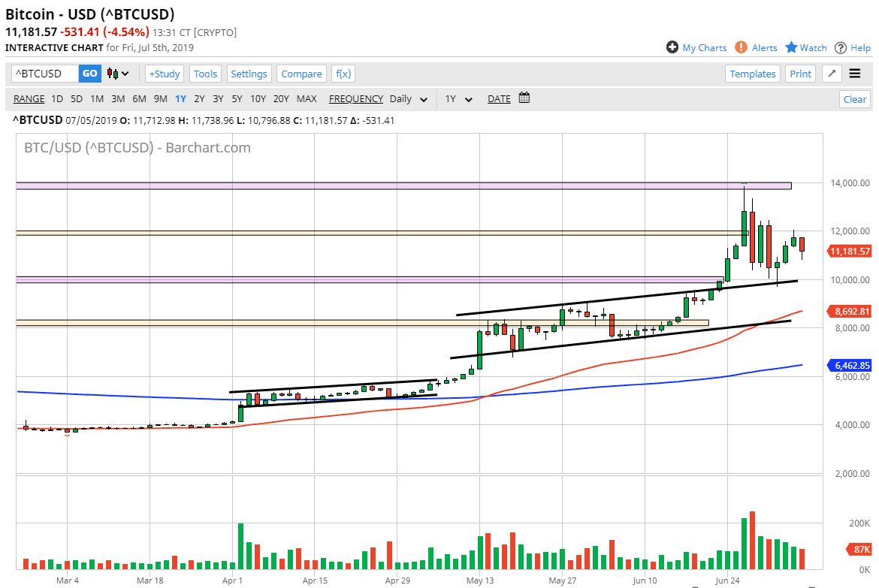879x588 pixels.
Task: Click the GO button to load symbol
Action: (89, 73)
